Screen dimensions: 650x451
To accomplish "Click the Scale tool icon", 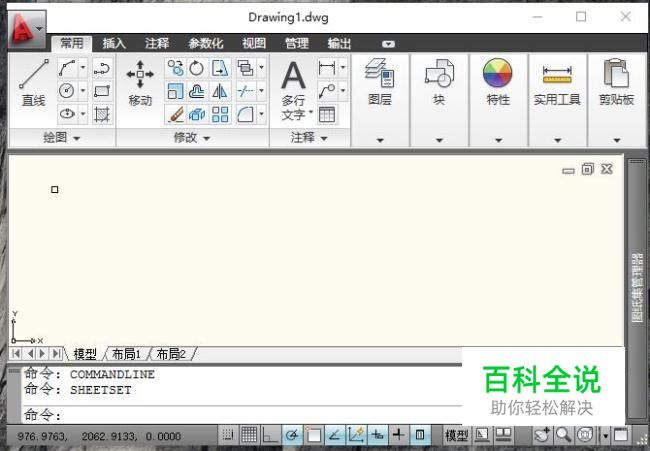I will (x=176, y=90).
